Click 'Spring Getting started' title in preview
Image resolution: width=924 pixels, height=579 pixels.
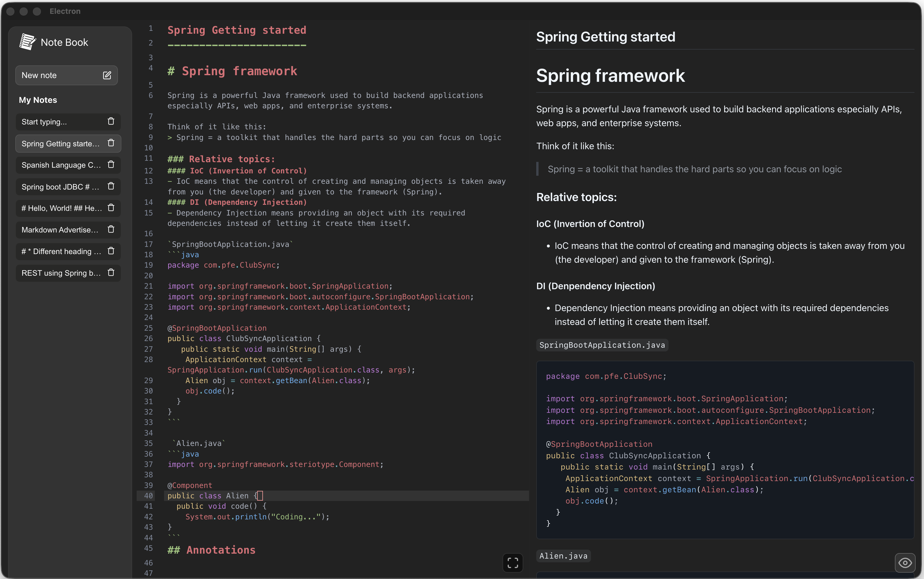click(x=605, y=37)
